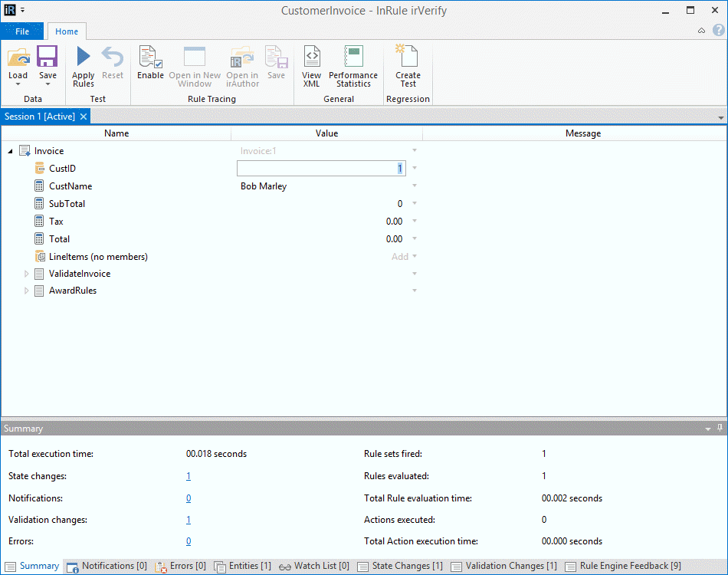Click Enable rule tracing icon
This screenshot has height=575, width=728.
(x=150, y=58)
